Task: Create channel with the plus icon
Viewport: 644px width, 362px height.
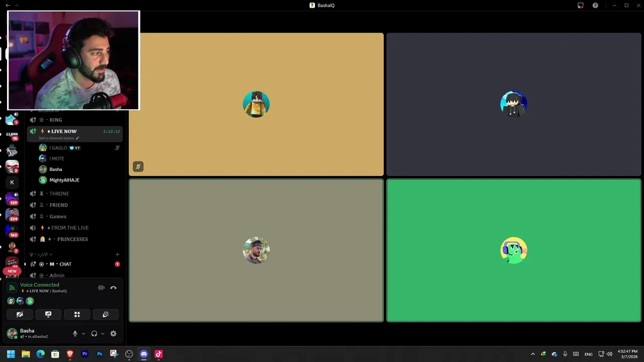Action: point(117,254)
